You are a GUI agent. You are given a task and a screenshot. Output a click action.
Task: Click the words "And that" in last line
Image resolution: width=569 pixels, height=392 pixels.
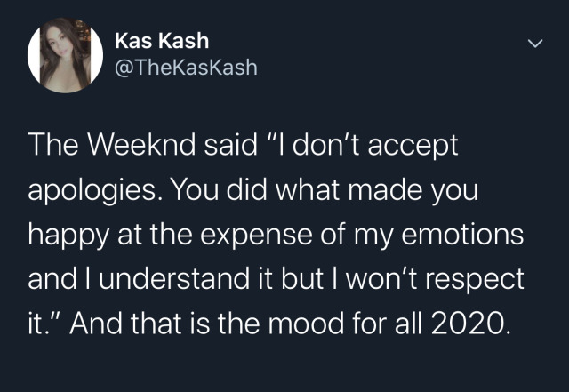point(125,323)
